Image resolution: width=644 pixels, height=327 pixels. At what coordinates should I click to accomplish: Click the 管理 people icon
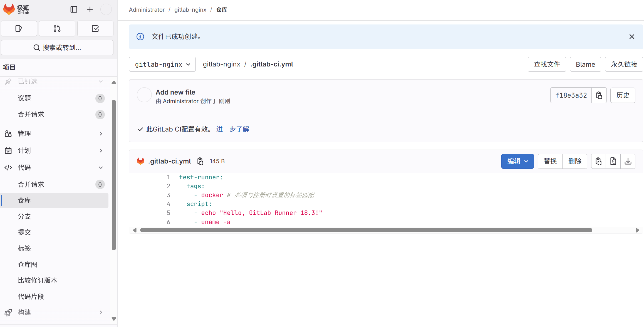point(8,134)
